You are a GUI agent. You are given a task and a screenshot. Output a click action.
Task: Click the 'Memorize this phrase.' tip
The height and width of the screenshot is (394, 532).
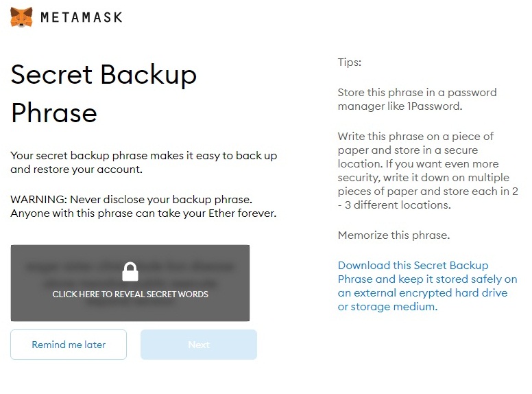394,235
